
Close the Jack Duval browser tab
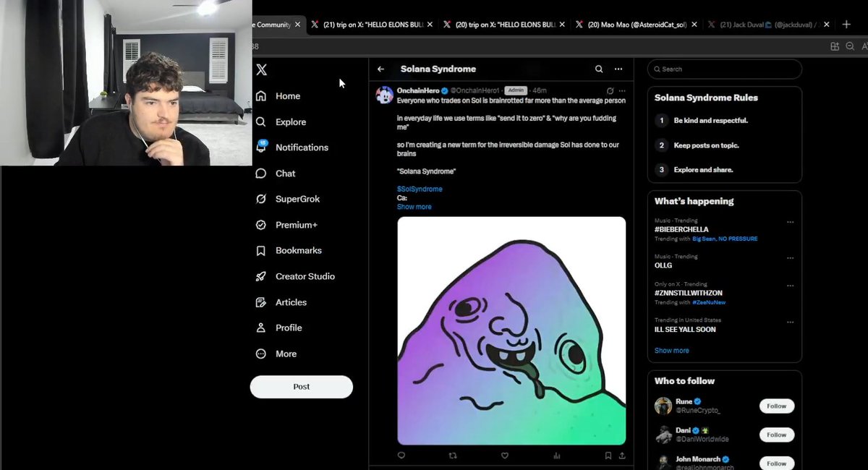[827, 24]
